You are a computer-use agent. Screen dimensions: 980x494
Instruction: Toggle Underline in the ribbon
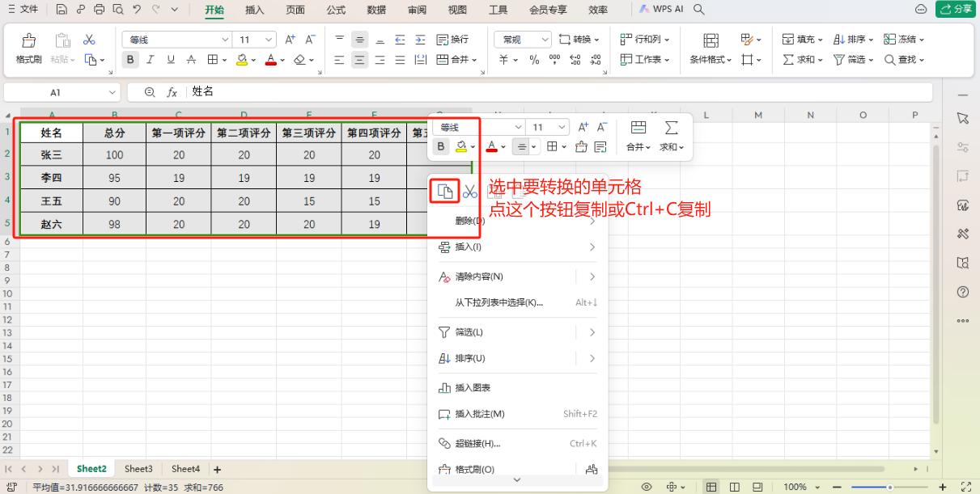171,59
